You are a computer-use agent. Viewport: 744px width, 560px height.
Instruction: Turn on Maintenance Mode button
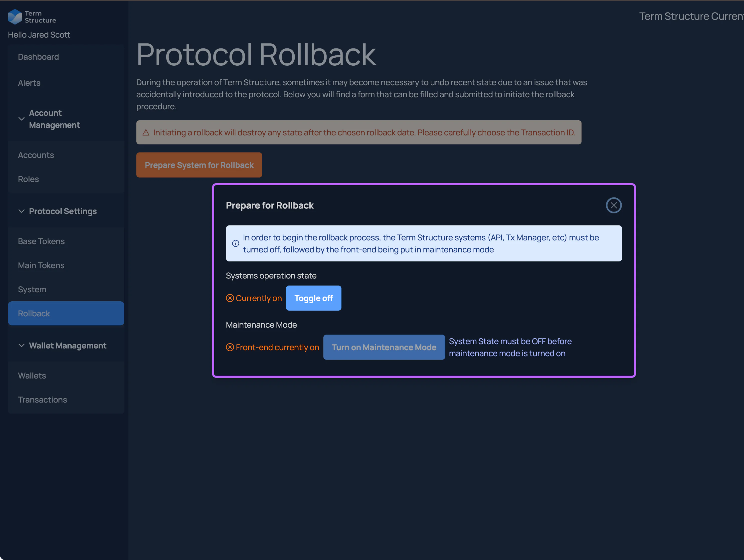pos(384,347)
